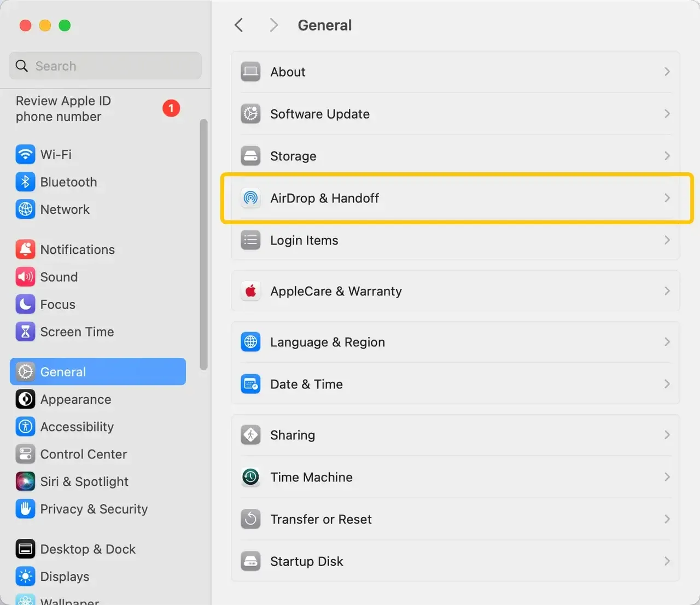Go forward with the forward arrow
The height and width of the screenshot is (605, 700).
tap(274, 25)
